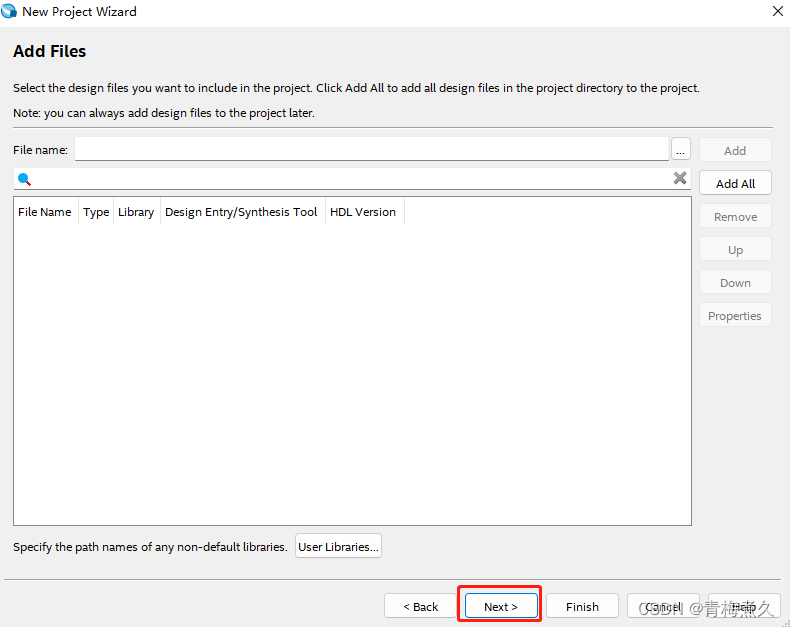This screenshot has width=790, height=627.
Task: Click Add All to add design files
Action: pos(735,183)
